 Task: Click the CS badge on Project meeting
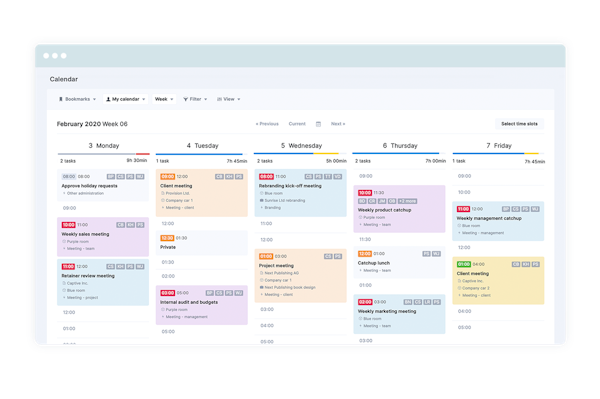tap(328, 256)
